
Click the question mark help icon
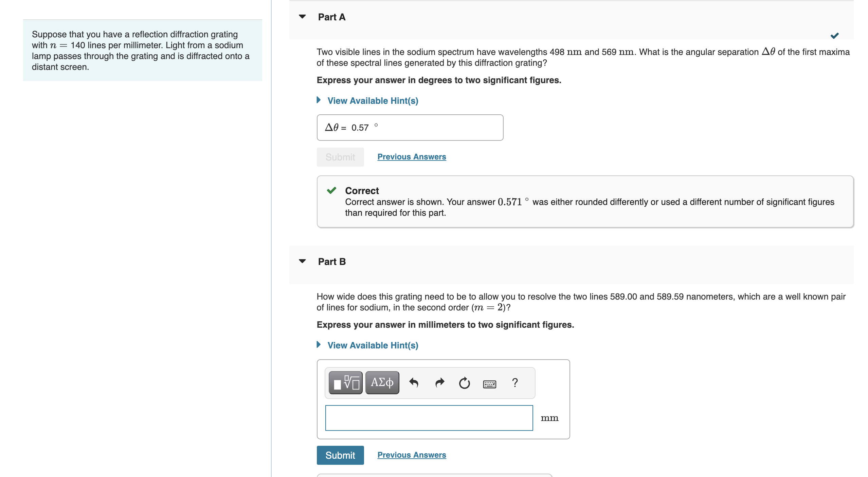point(515,383)
